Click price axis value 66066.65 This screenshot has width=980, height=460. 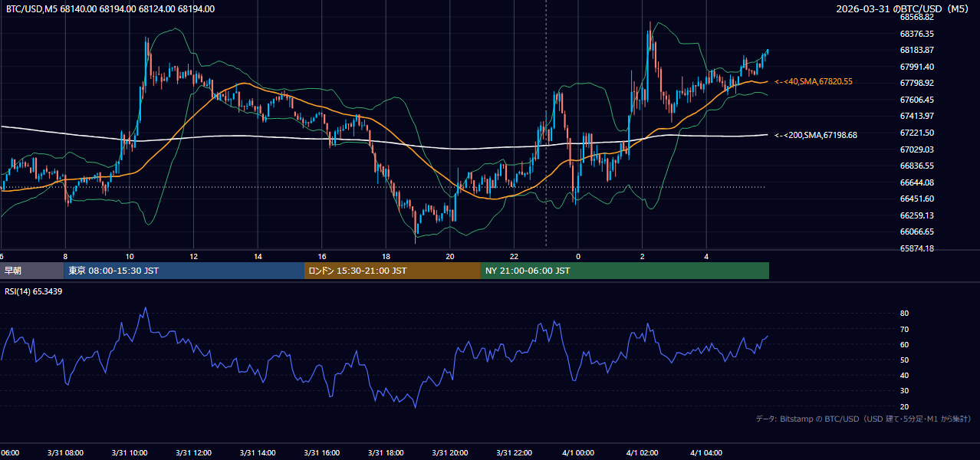pyautogui.click(x=916, y=232)
